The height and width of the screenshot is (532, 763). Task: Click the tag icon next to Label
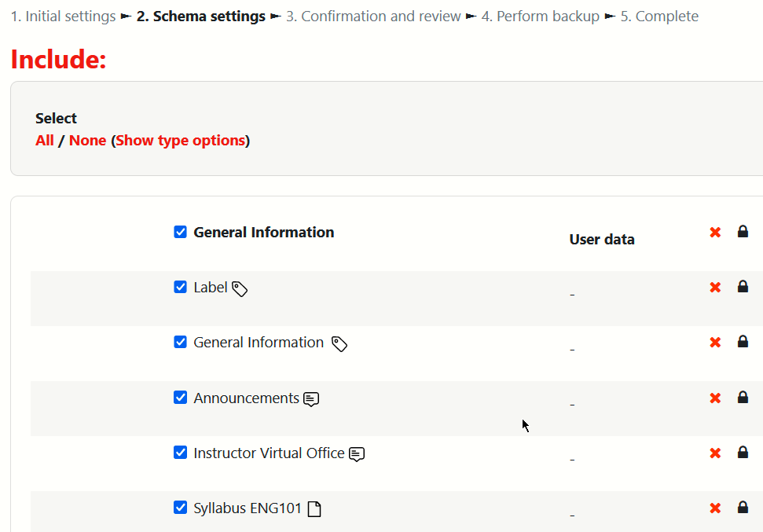[240, 288]
